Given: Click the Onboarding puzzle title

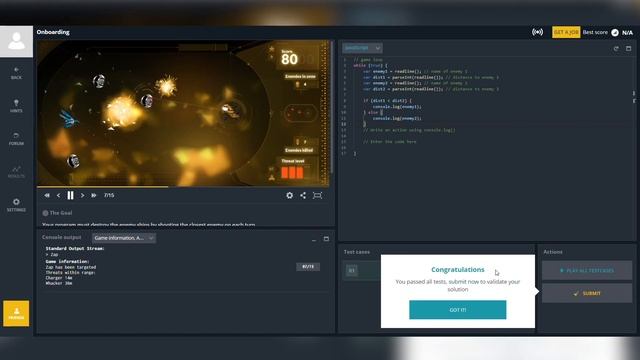Looking at the screenshot, I should (53, 32).
